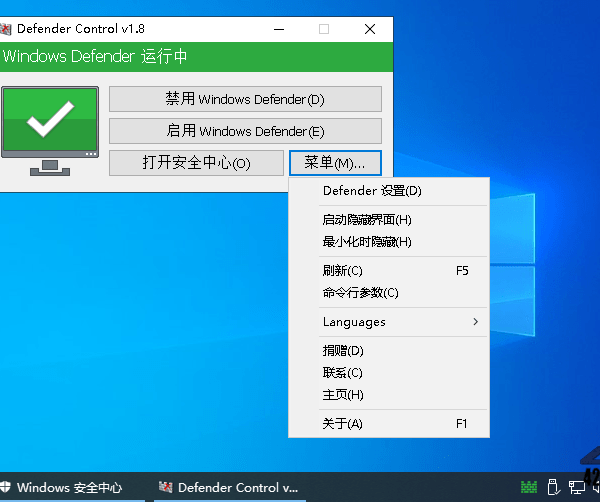Screen dimensions: 600x502
Task: Click 禁用 Windows Defender(D) button
Action: 245,99
